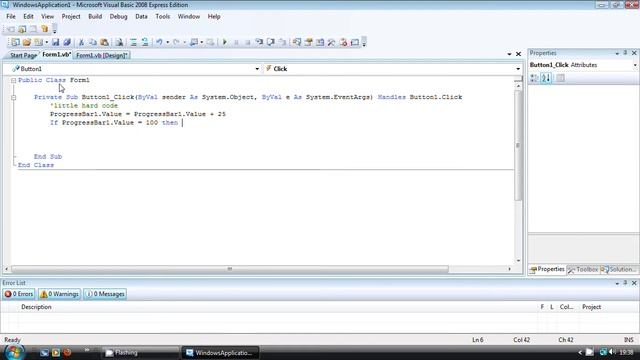Open the File menu
Viewport: 640px width, 360px height.
tap(11, 16)
